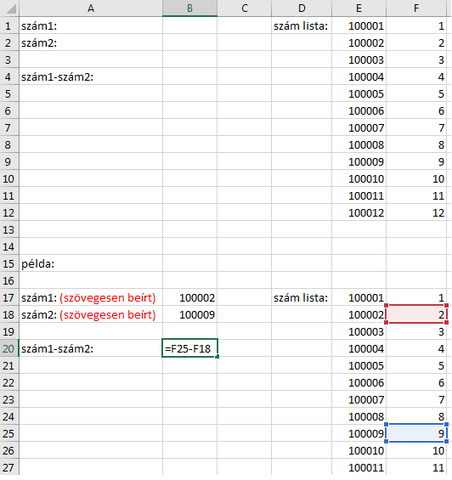Select row 13 header
The image size is (452, 480).
tap(9, 230)
